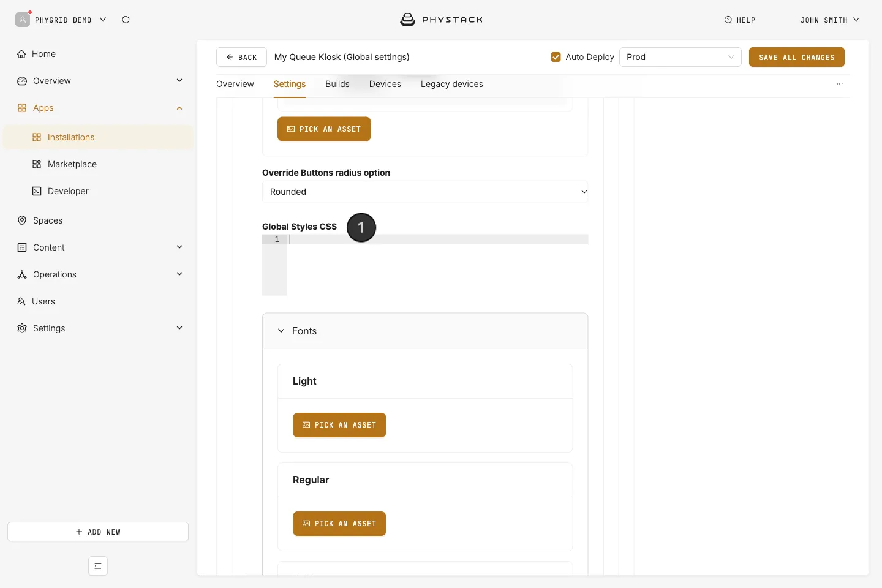Click the Spaces location pin icon
Screen dimensions: 882x588
22,221
